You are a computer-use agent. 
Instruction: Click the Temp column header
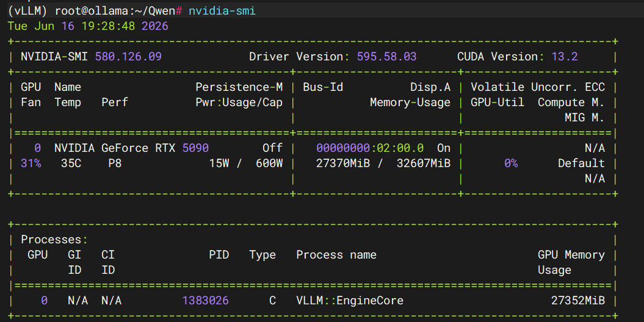pyautogui.click(x=68, y=102)
